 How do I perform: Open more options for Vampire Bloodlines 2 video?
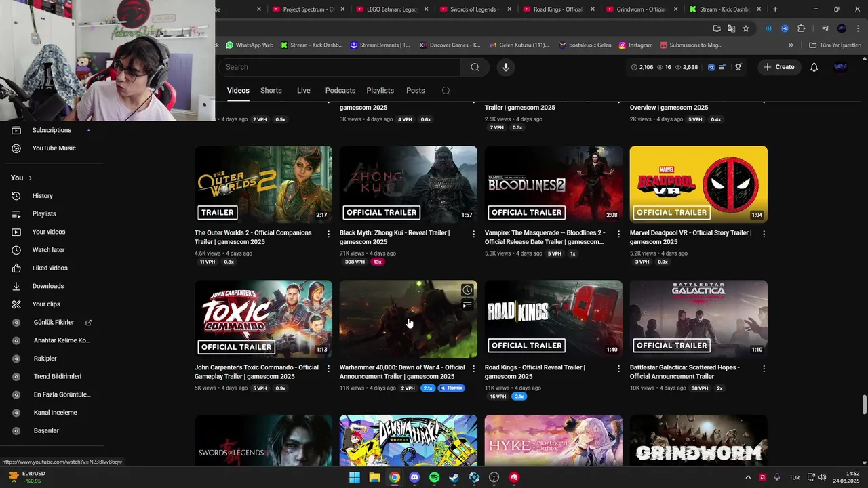[x=618, y=234]
